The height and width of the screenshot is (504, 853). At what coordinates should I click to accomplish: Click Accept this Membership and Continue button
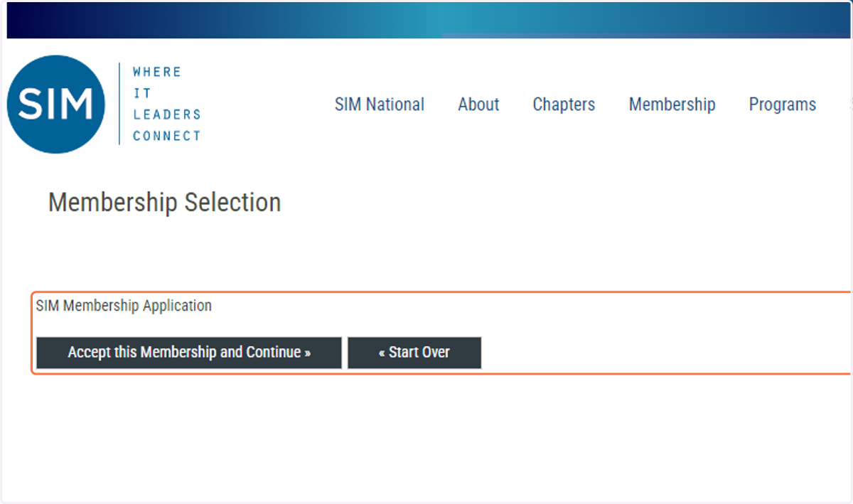[x=189, y=353]
